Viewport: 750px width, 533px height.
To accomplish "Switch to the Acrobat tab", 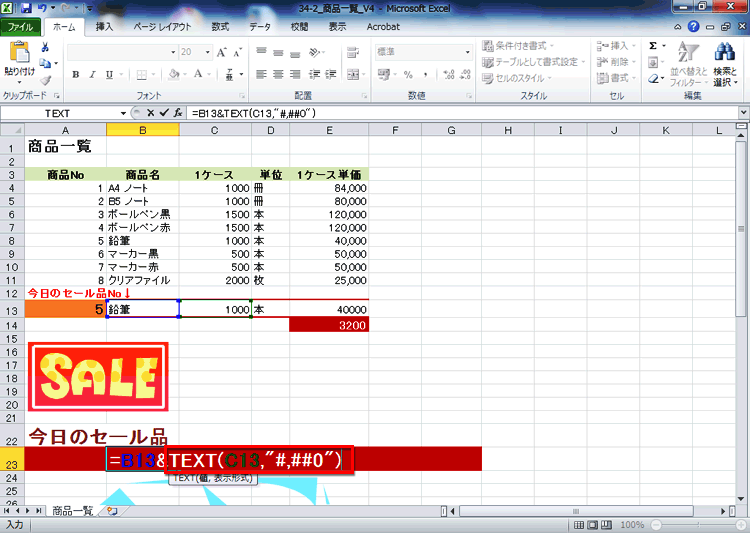I will (383, 27).
